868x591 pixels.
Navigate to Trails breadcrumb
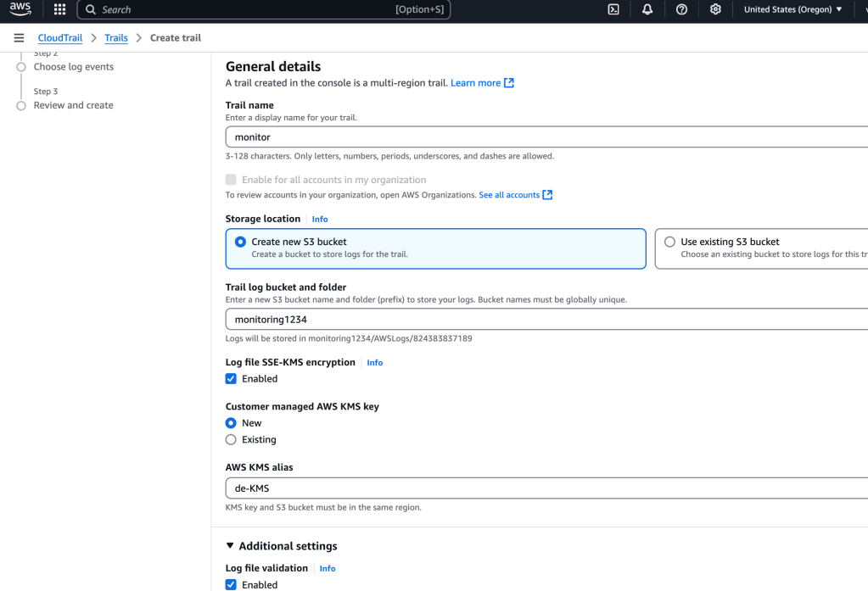tap(116, 38)
